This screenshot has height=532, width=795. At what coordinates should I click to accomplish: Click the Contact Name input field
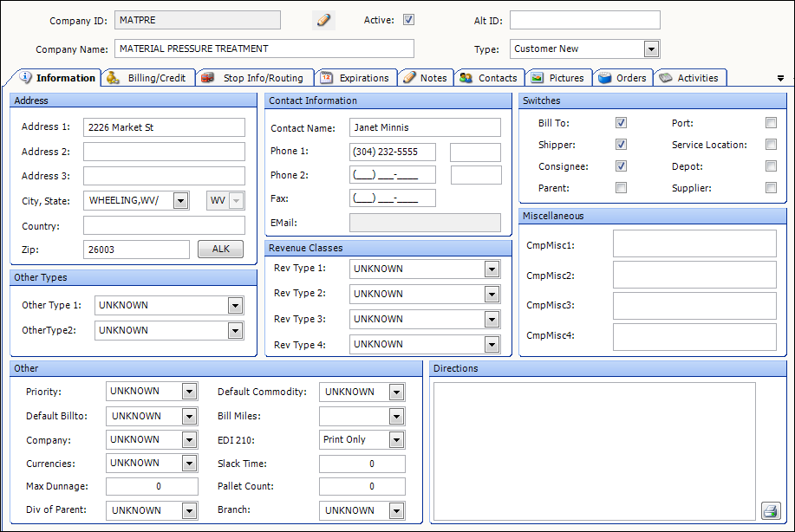[425, 127]
